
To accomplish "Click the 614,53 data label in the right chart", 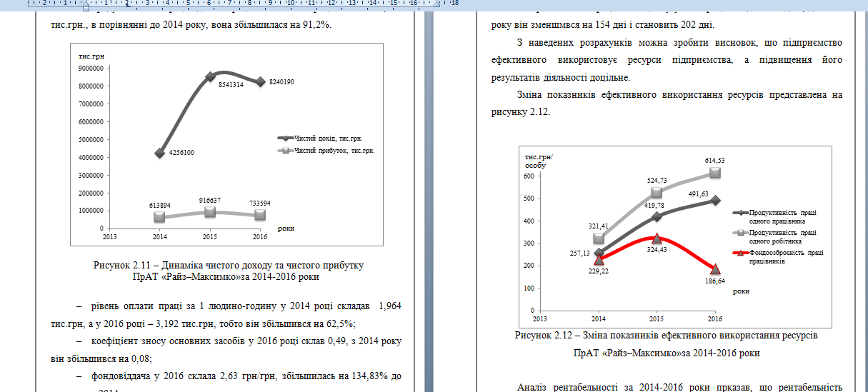I will pyautogui.click(x=715, y=161).
